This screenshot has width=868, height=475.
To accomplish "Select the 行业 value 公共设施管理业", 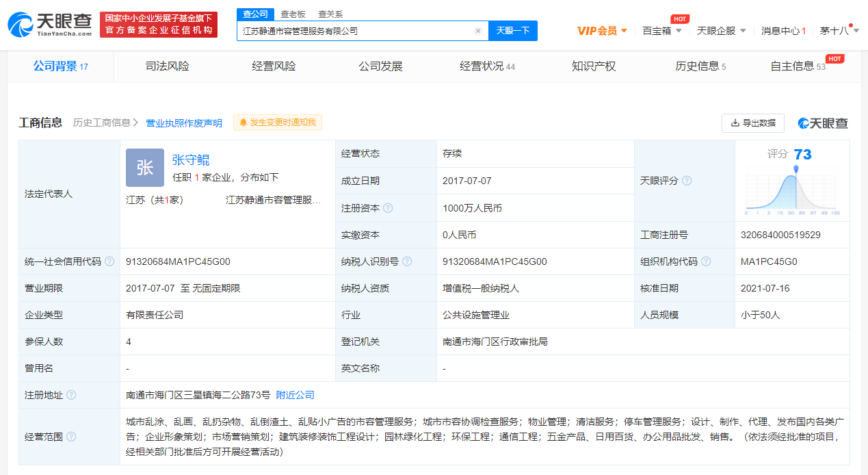I will coord(476,315).
